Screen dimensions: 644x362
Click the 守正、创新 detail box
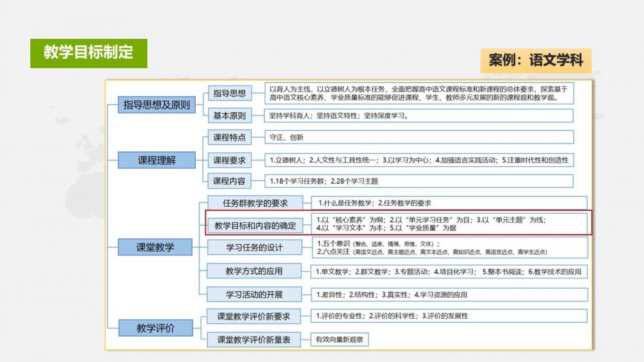click(x=419, y=137)
